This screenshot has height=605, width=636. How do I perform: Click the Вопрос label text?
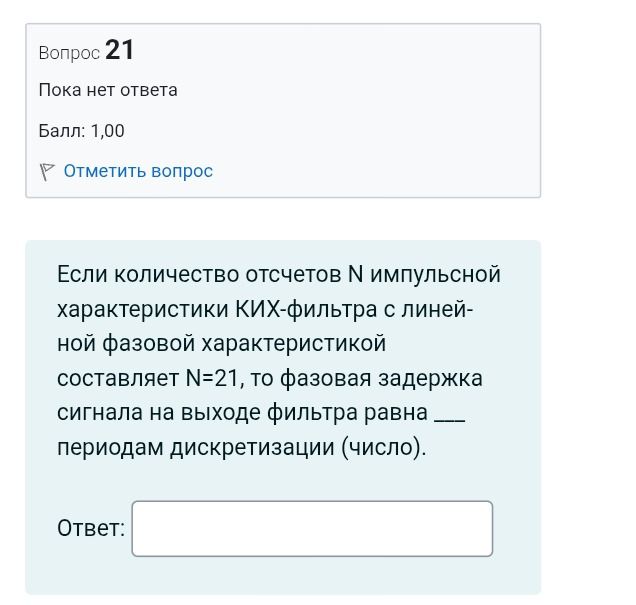pos(69,53)
